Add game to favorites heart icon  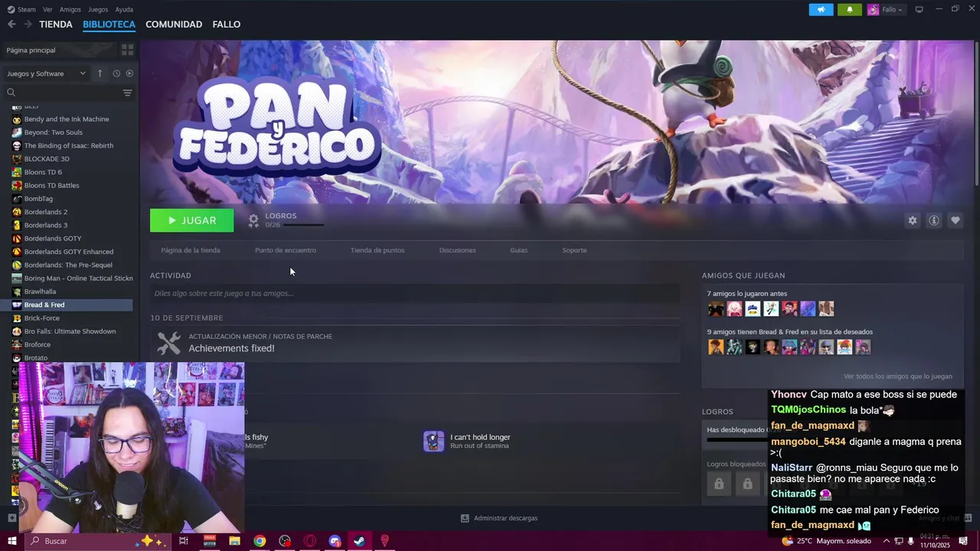955,220
